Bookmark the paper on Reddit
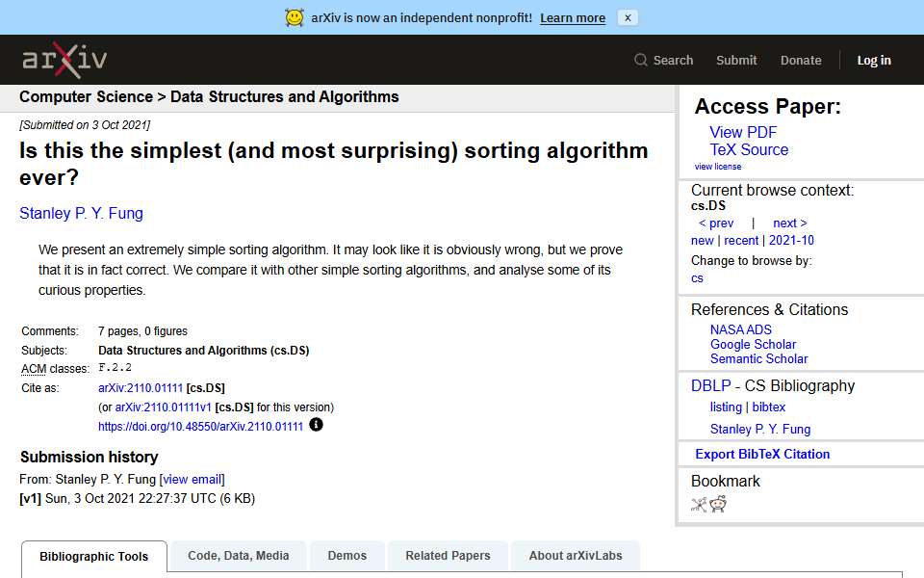The image size is (924, 578). pyautogui.click(x=718, y=504)
